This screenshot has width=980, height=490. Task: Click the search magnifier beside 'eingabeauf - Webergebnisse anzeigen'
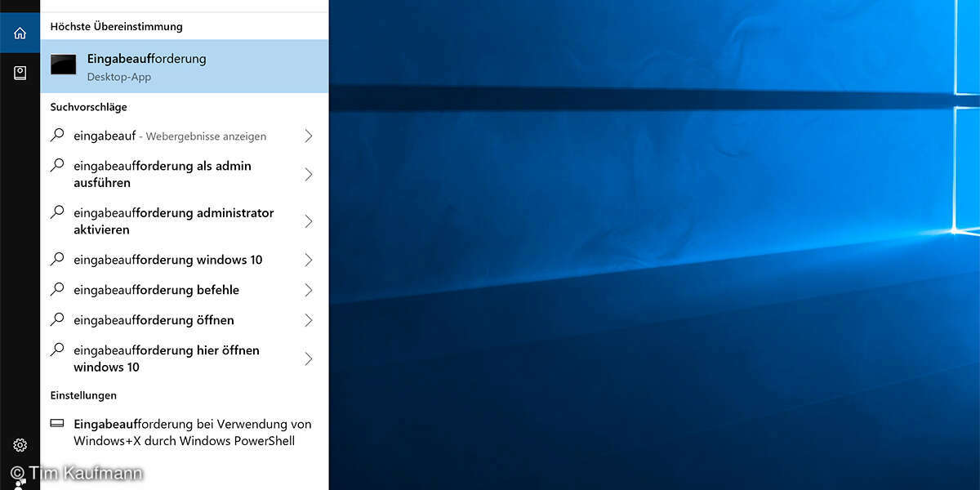(x=57, y=136)
